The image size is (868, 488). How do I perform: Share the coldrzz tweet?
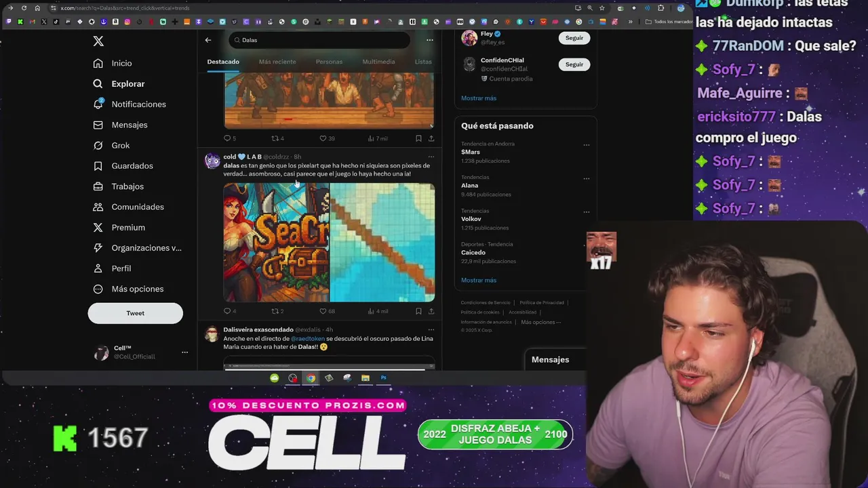coord(431,311)
